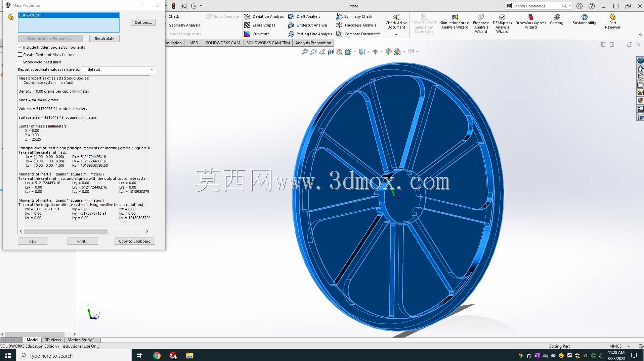Click the Previous View icon
644x361 pixels.
pyautogui.click(x=322, y=52)
